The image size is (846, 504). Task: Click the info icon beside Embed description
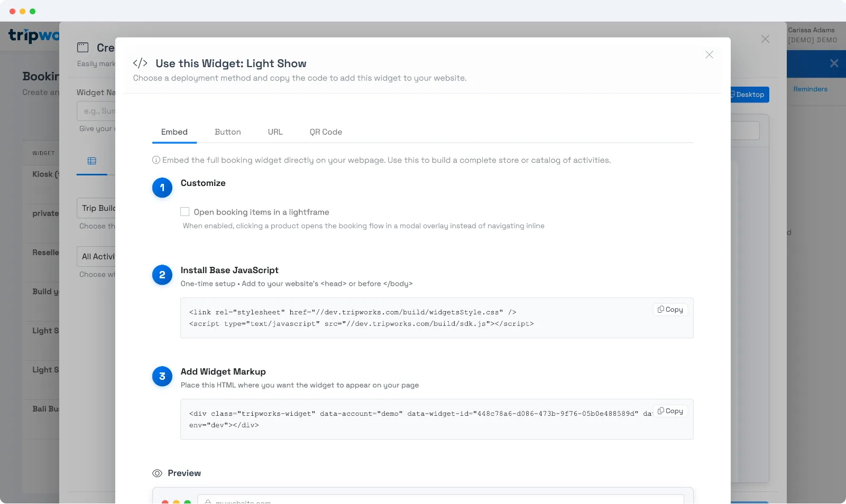pyautogui.click(x=156, y=160)
